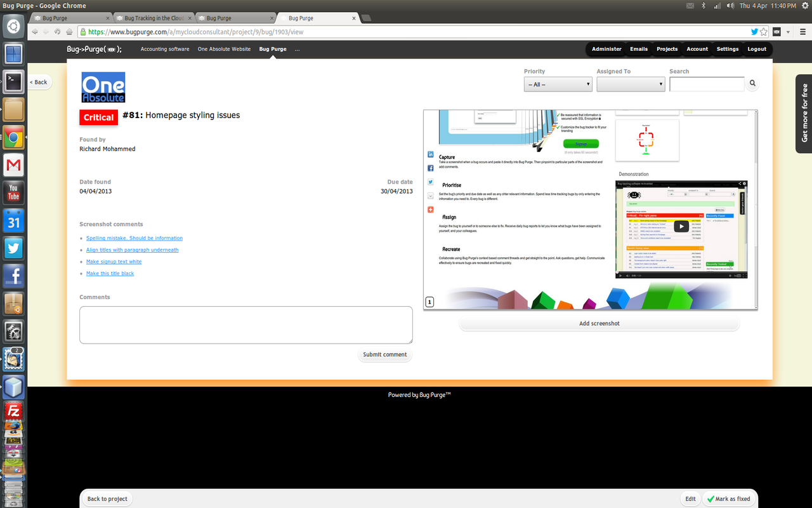Open 'Make signup text white' comment

114,262
